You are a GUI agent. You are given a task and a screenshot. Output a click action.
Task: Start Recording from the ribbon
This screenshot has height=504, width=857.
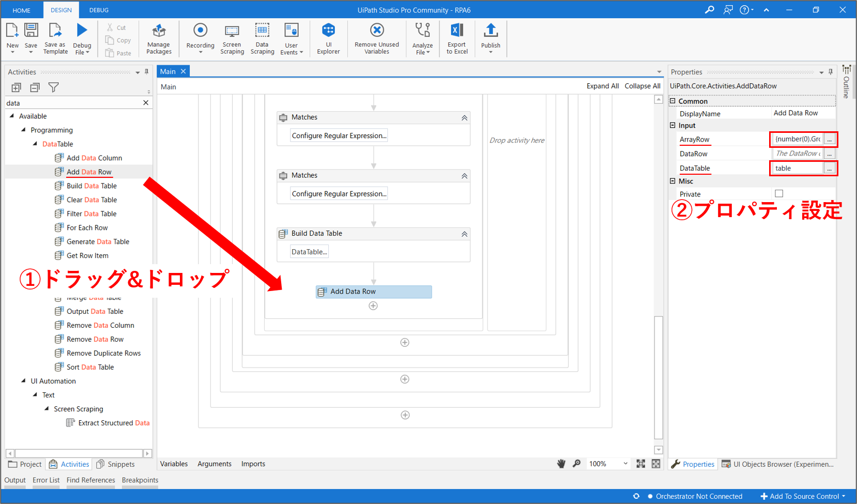pos(200,30)
